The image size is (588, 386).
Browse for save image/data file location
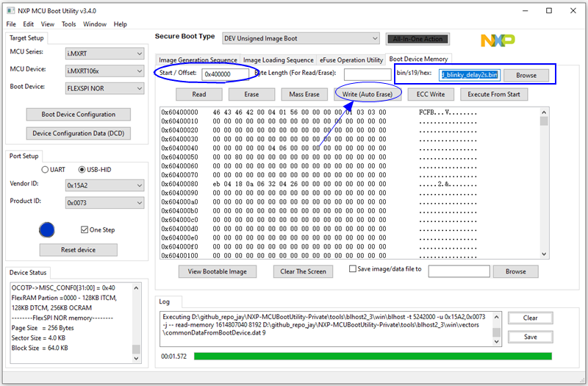click(x=516, y=271)
